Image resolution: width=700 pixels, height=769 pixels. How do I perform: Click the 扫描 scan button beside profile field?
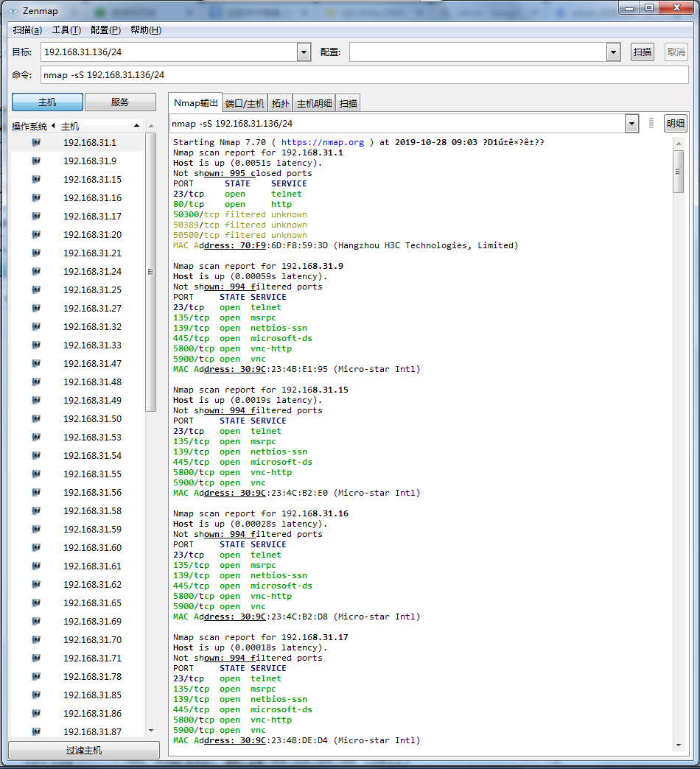(x=643, y=52)
